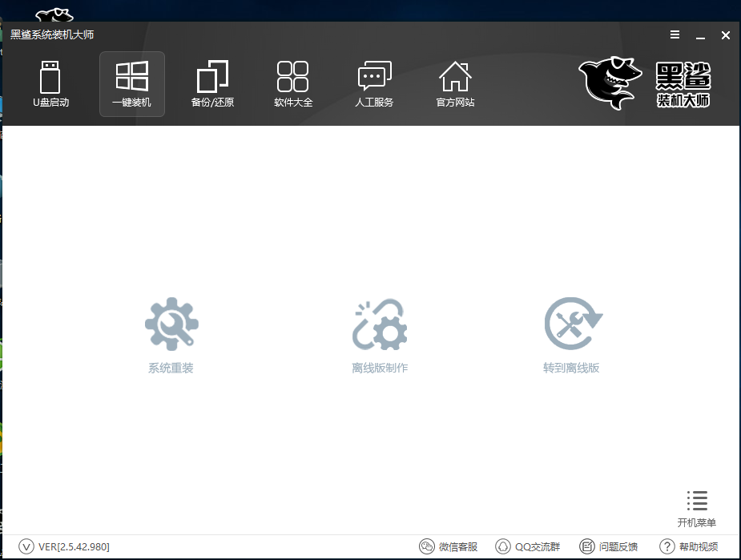This screenshot has height=560, width=741.
Task: Go to the 官方网站 official website
Action: point(455,83)
